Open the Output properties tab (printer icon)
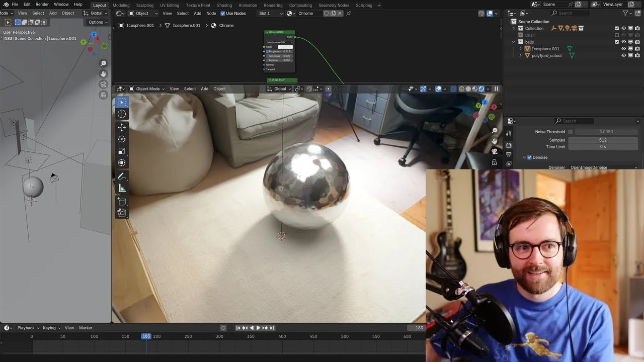Viewport: 644px width, 362px height. tap(509, 154)
